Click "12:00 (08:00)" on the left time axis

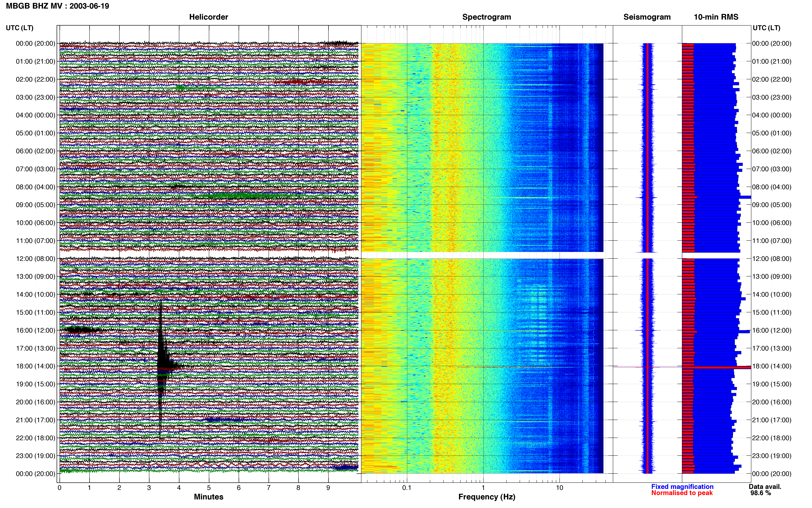click(36, 259)
